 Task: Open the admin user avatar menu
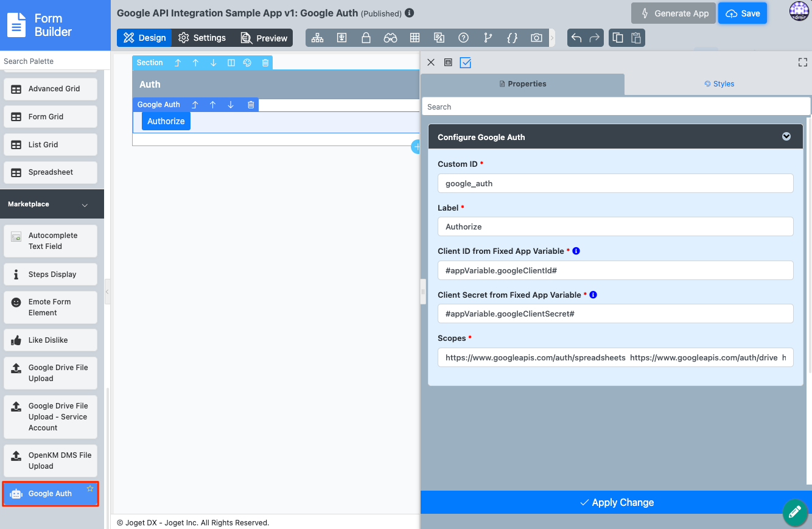click(799, 12)
